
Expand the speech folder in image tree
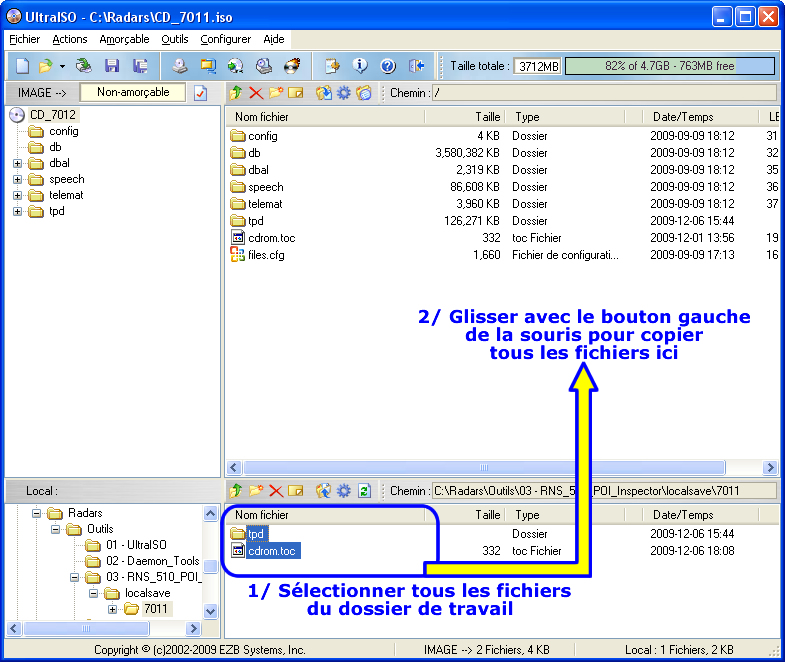point(17,179)
